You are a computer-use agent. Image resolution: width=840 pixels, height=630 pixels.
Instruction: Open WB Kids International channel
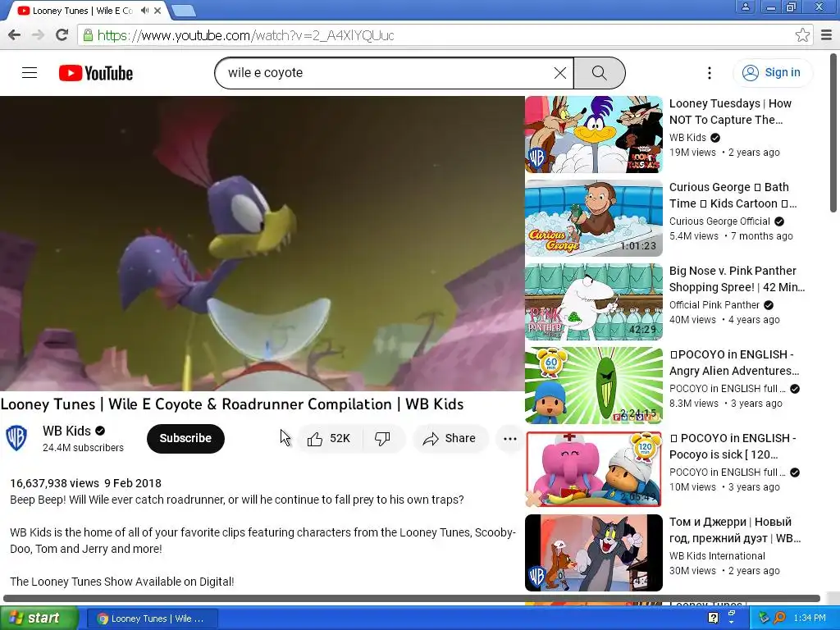point(717,555)
